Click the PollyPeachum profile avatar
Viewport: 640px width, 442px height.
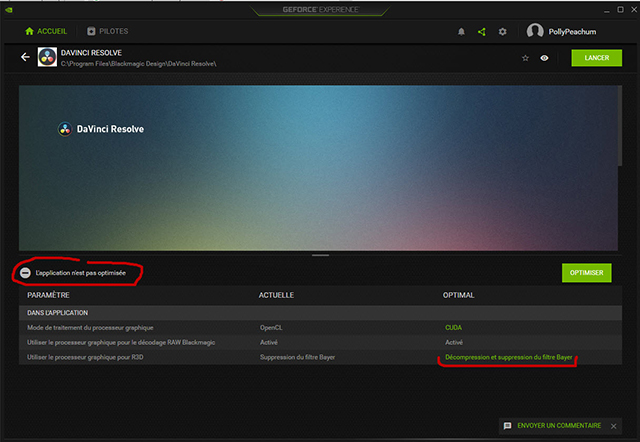[535, 31]
